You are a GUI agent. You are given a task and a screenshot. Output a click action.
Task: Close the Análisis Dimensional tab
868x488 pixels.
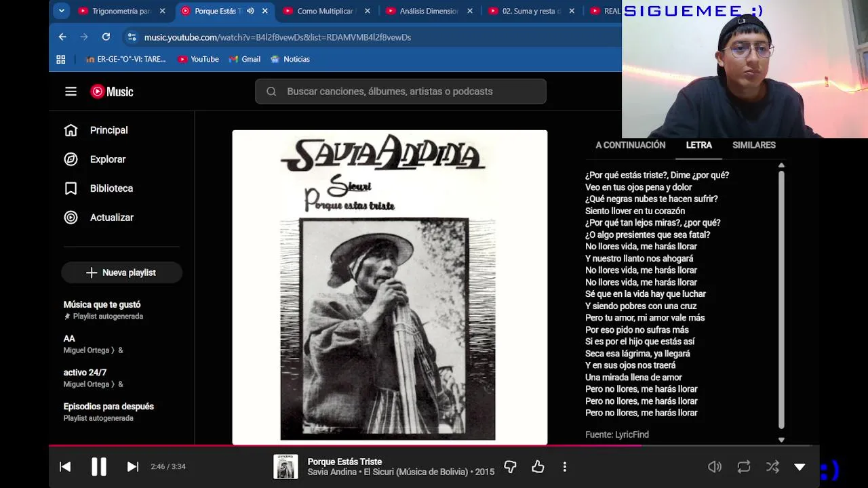pyautogui.click(x=470, y=11)
